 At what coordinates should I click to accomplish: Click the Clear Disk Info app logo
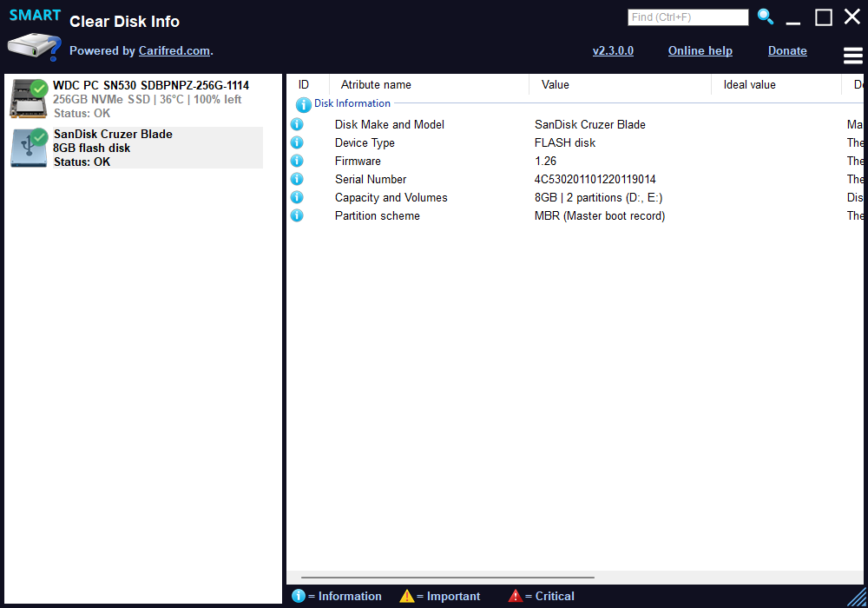tap(35, 36)
